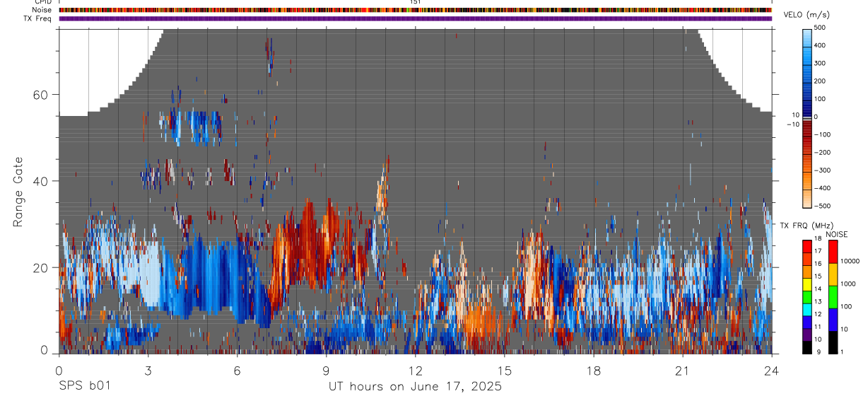
Task: Click the x-axis tick label '9'
Action: (326, 371)
